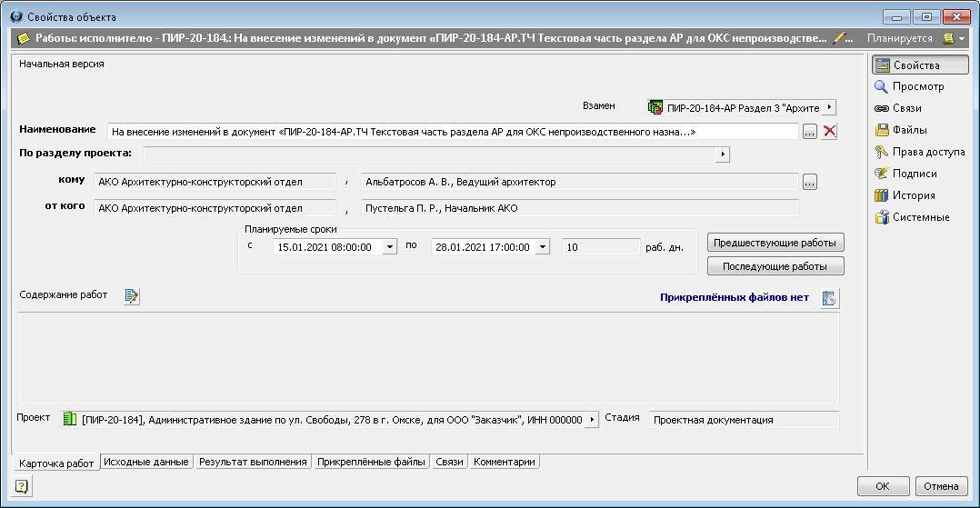Click the red X clear icon beside Наименование
Viewport: 980px width, 508px height.
click(829, 132)
